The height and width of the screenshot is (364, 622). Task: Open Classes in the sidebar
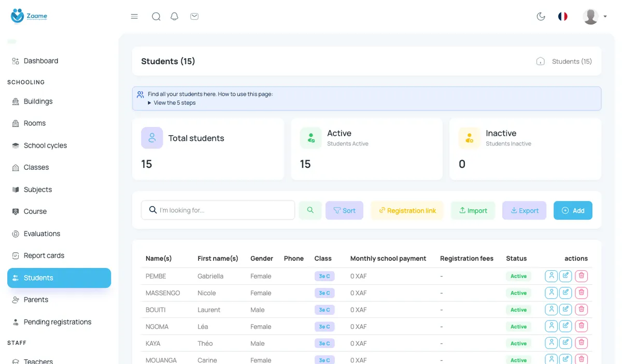(x=59, y=167)
